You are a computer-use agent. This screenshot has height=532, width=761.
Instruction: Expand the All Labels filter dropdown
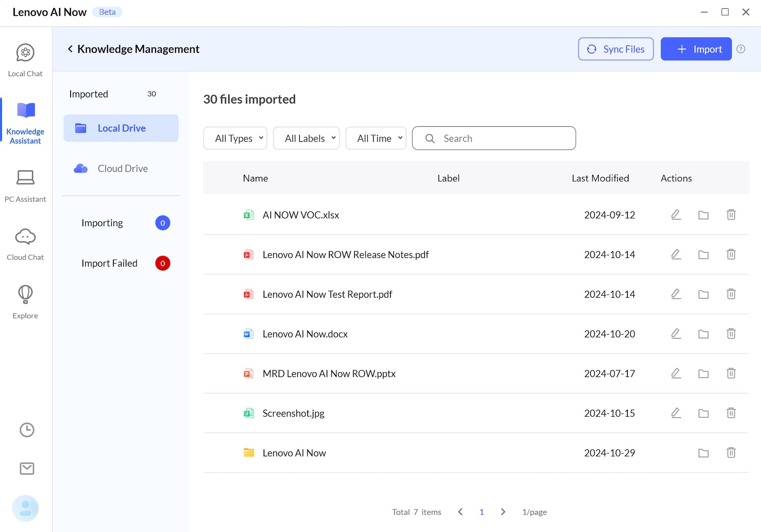point(306,138)
